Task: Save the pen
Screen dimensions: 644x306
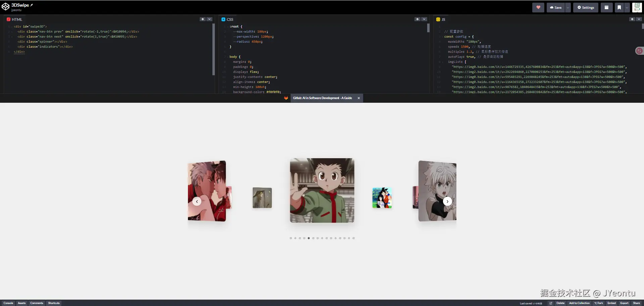Action: [x=556, y=7]
